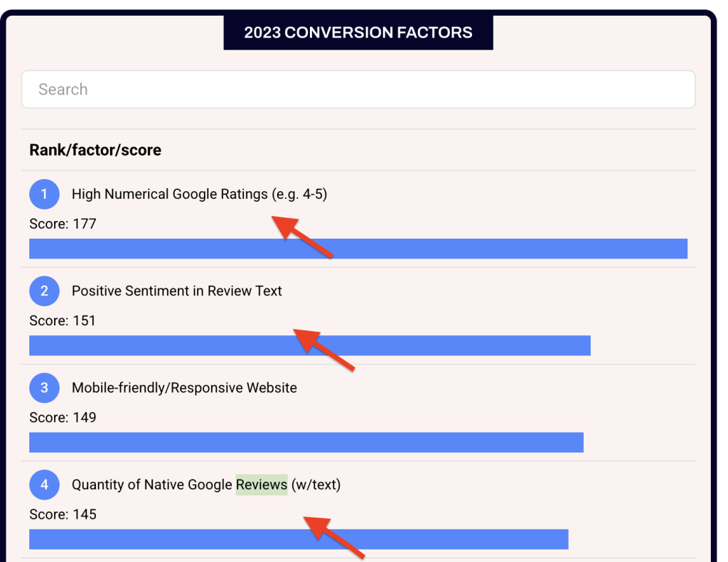Click the rank 4 circle badge
This screenshot has height=562, width=728.
[x=44, y=485]
